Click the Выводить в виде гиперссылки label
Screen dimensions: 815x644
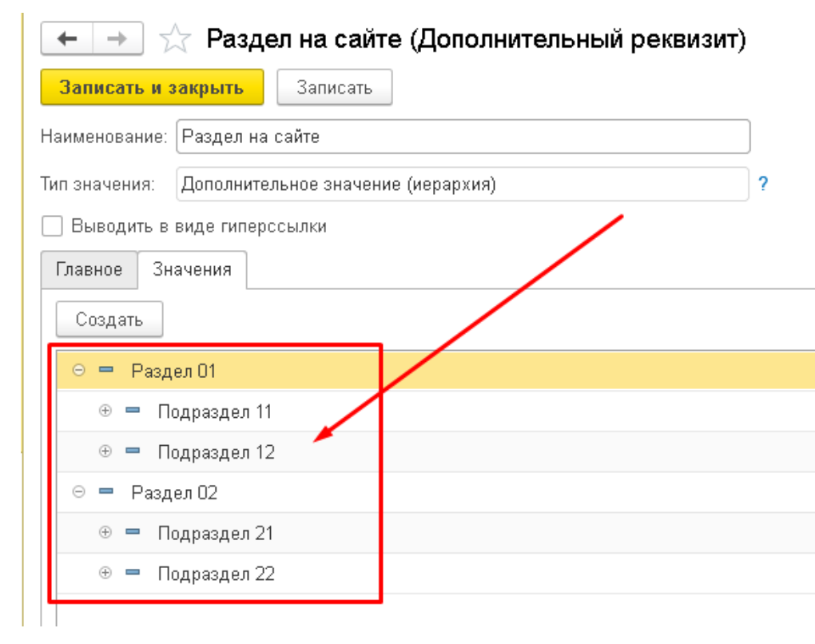[199, 227]
